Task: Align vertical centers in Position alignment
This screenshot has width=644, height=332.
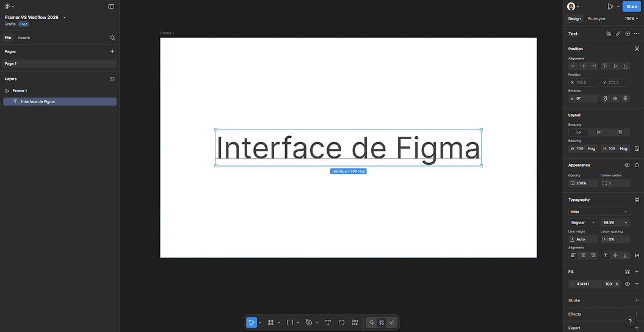Action: pos(615,66)
